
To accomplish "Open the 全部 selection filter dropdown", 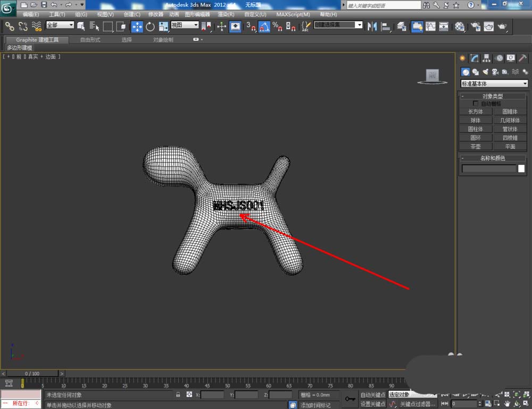I will tap(60, 25).
